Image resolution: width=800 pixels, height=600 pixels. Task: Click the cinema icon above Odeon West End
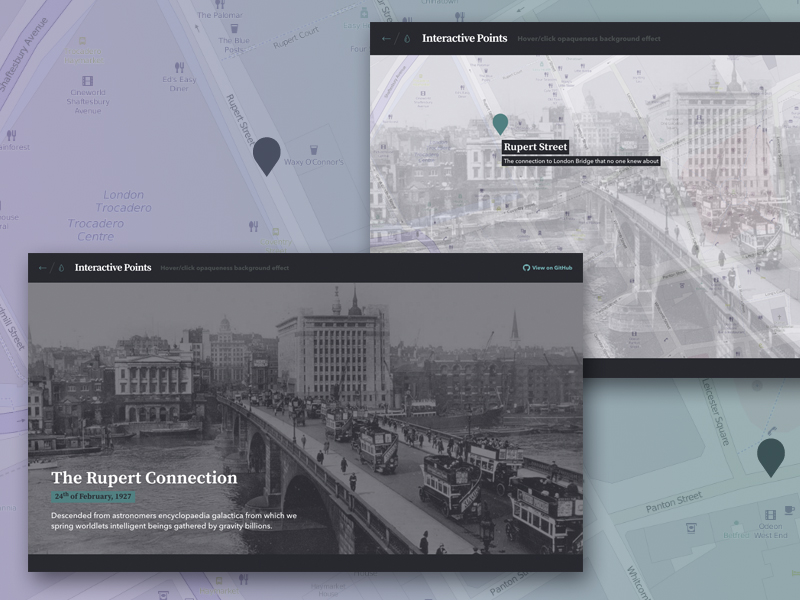pos(770,515)
